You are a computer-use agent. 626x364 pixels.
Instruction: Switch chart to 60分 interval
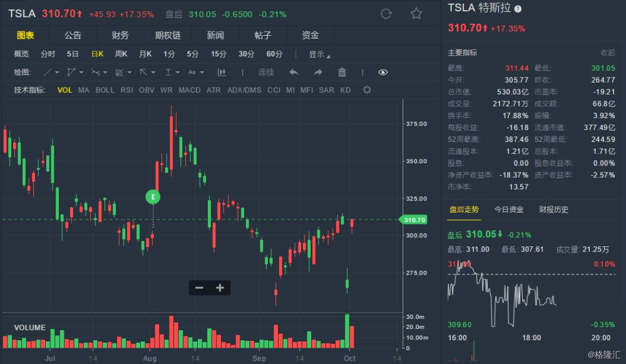(274, 54)
